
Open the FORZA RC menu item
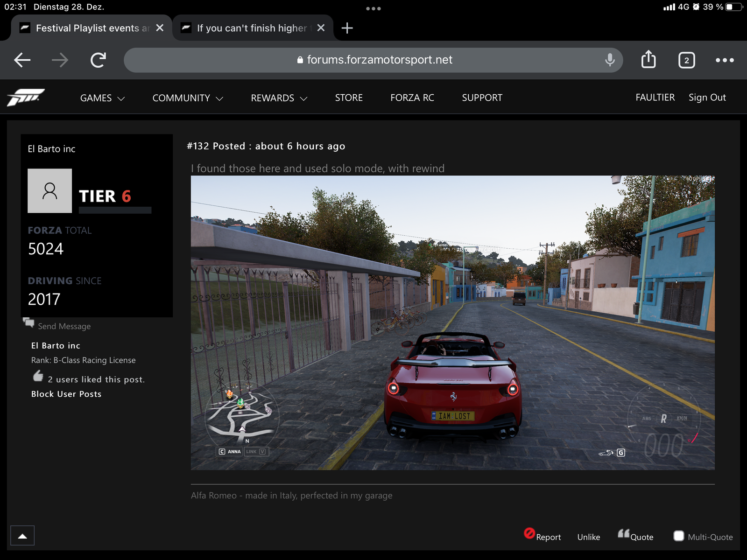(412, 98)
